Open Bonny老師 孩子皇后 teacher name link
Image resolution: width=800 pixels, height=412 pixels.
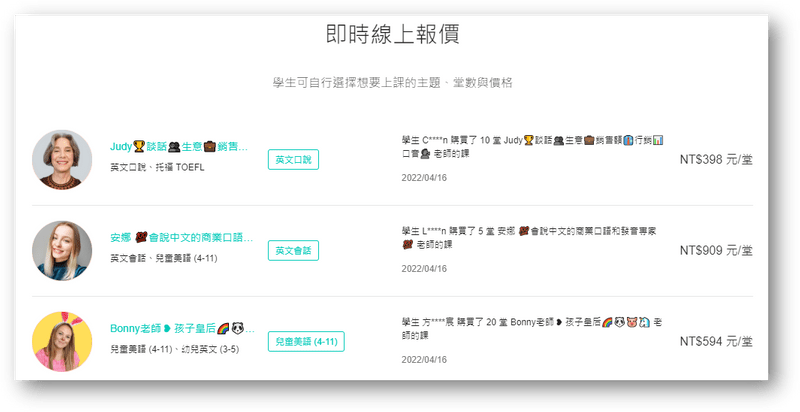pos(181,329)
